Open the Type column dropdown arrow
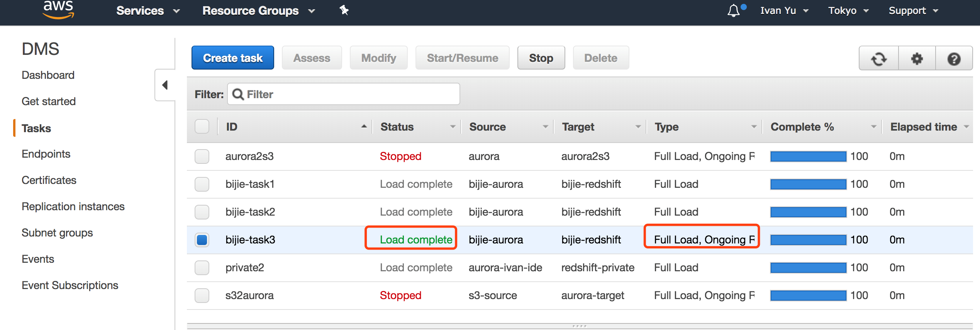This screenshot has height=330, width=980. 754,127
